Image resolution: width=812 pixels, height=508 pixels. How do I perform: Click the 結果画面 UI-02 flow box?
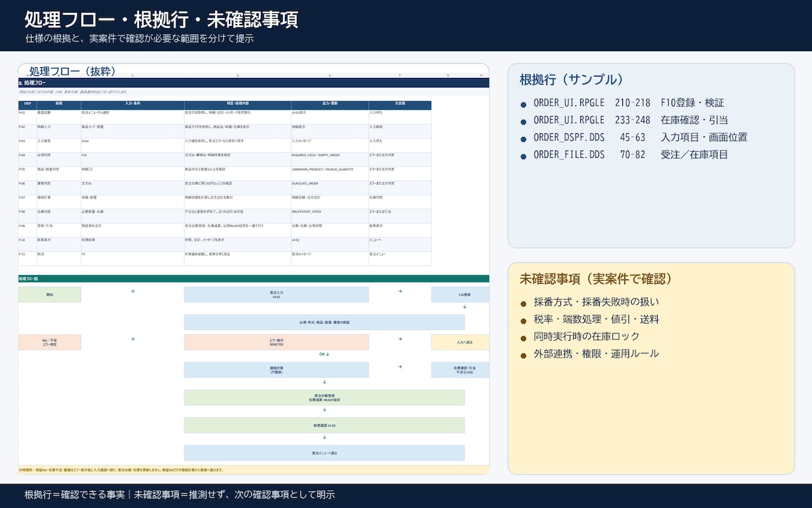point(324,425)
